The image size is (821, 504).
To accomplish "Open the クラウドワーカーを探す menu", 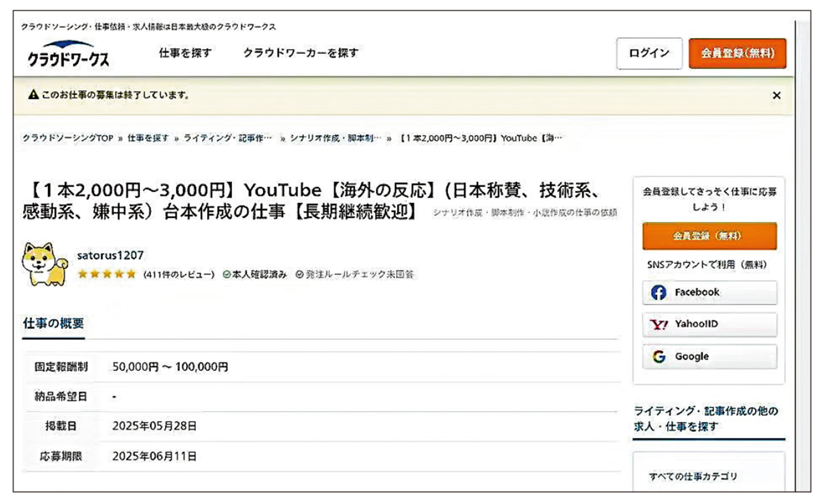I will tap(300, 53).
